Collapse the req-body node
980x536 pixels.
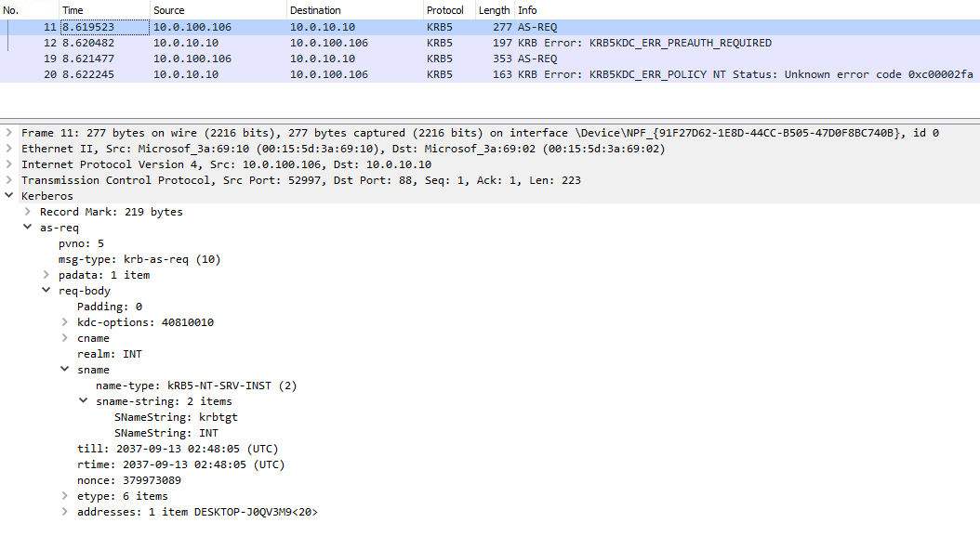click(46, 290)
